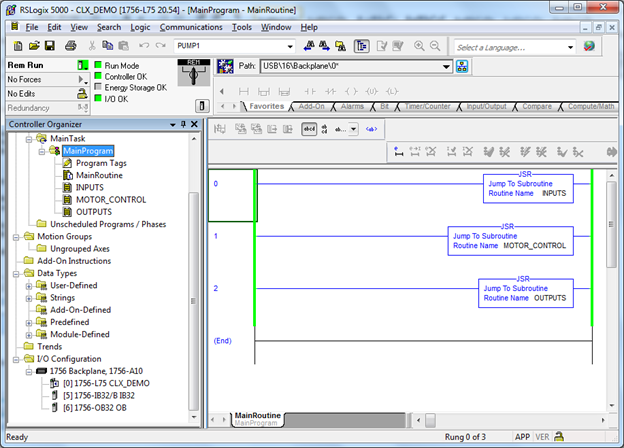
Task: Click the New project icon
Action: [18, 46]
